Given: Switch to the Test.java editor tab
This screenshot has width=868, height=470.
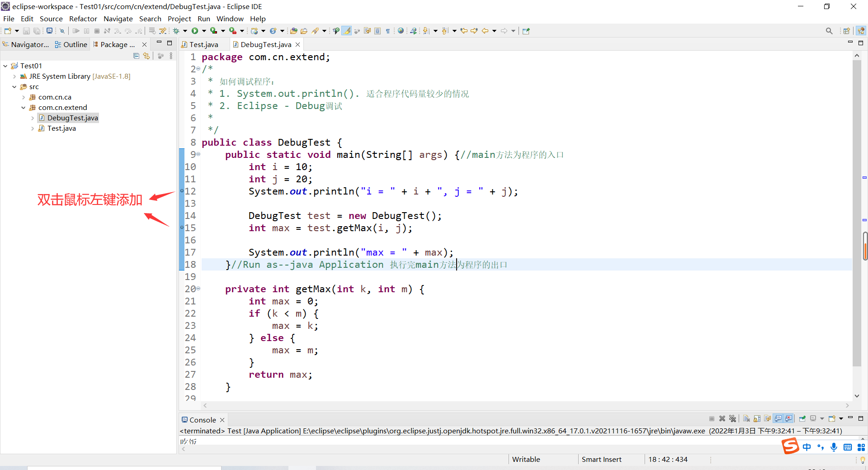Looking at the screenshot, I should [x=203, y=44].
